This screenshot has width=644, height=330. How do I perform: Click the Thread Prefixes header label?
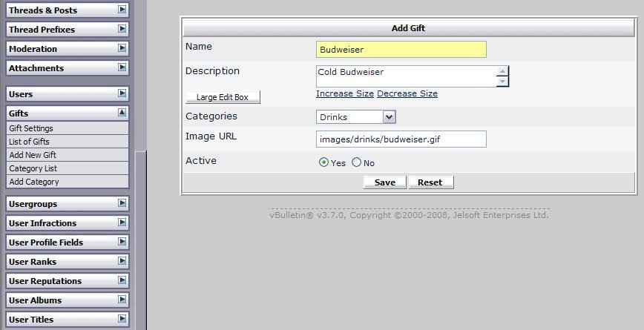click(x=42, y=30)
